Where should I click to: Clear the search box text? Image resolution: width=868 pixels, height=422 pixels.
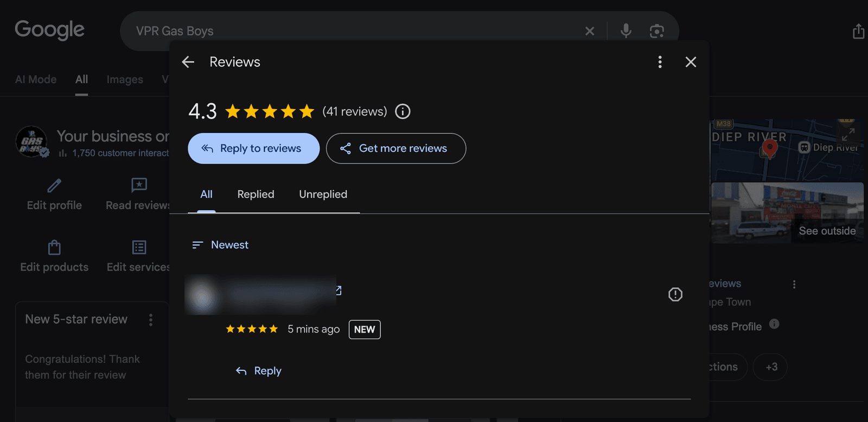coord(590,32)
